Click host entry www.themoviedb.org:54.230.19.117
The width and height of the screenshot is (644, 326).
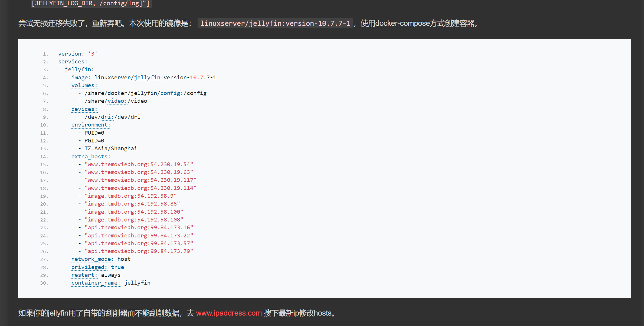[x=141, y=180]
